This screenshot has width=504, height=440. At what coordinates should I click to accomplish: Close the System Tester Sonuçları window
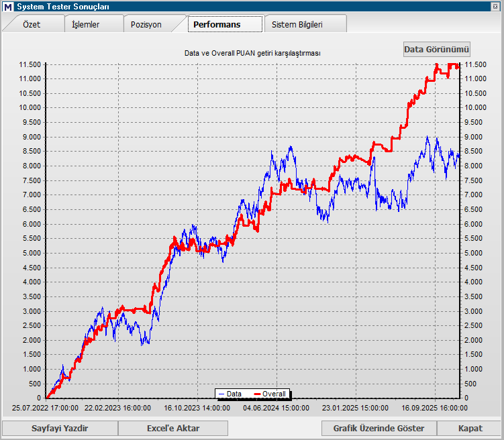(x=495, y=7)
